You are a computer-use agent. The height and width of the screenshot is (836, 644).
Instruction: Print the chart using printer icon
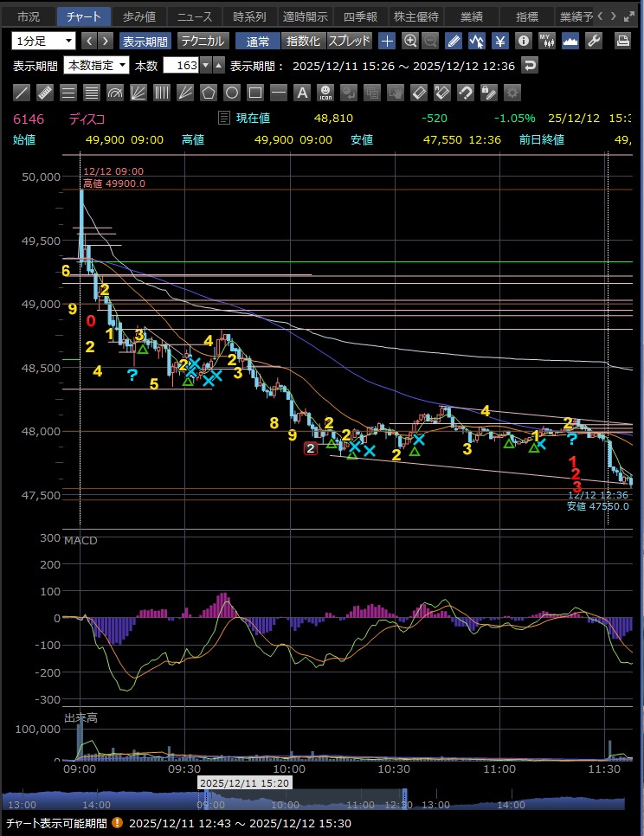pyautogui.click(x=622, y=41)
